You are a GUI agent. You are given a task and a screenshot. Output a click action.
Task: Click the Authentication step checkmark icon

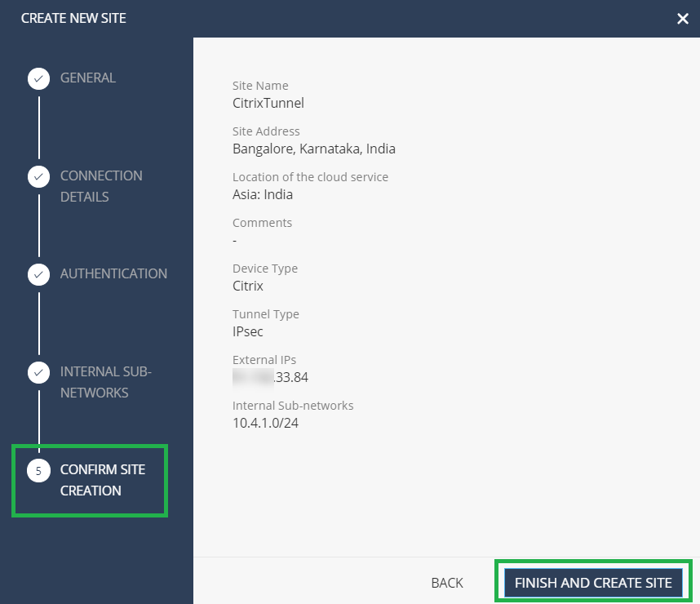pos(39,275)
